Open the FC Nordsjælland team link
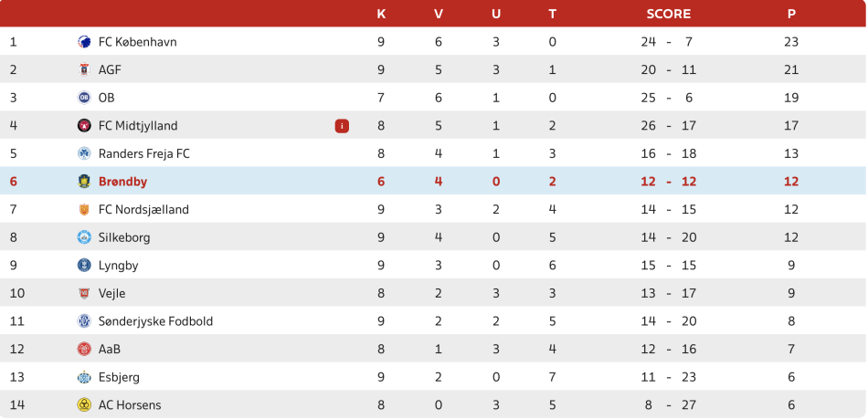The image size is (868, 419). [143, 210]
